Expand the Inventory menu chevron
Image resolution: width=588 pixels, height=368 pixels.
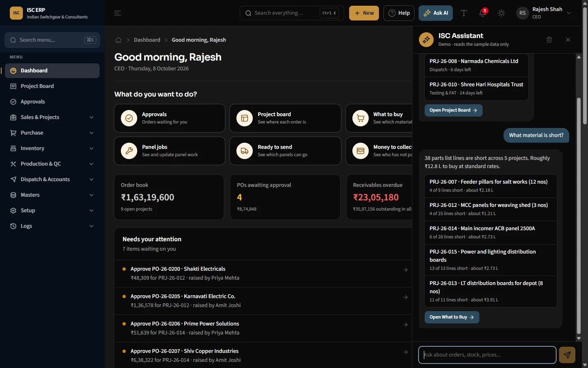point(91,148)
